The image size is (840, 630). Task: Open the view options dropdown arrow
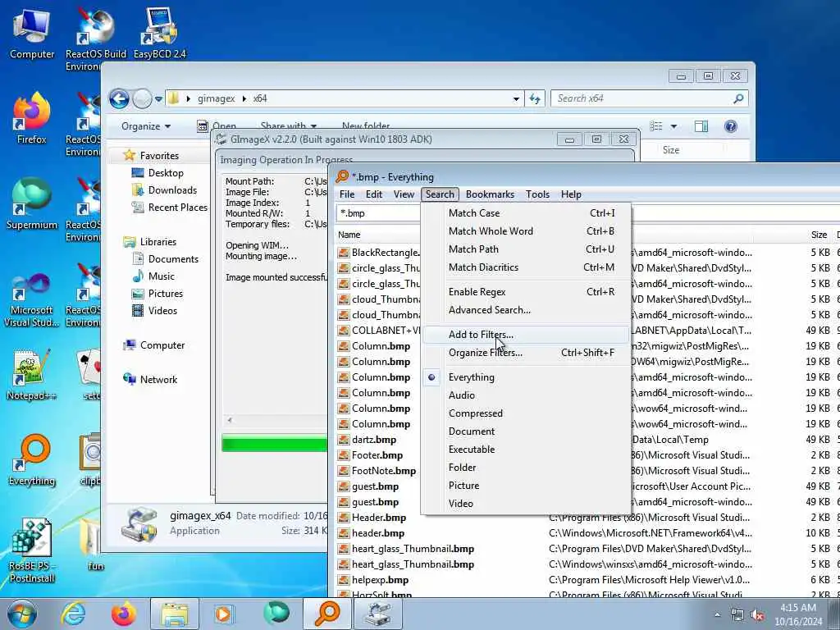pos(673,126)
